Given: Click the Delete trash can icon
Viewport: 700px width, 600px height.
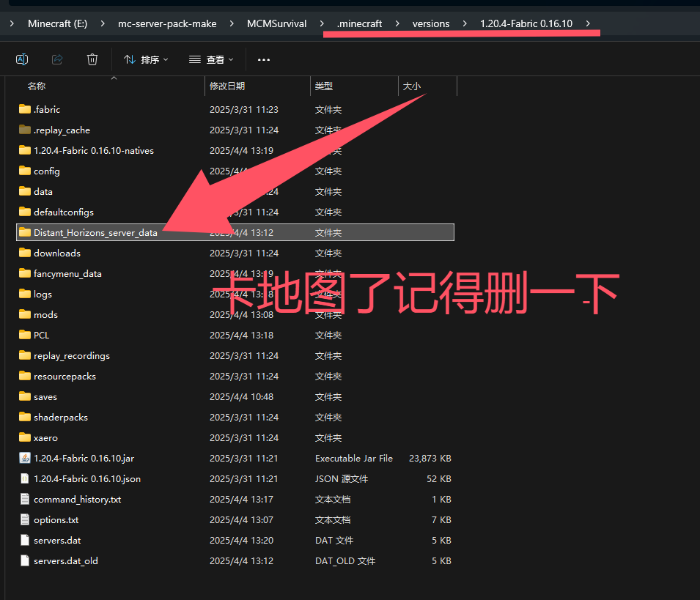Looking at the screenshot, I should coord(92,59).
